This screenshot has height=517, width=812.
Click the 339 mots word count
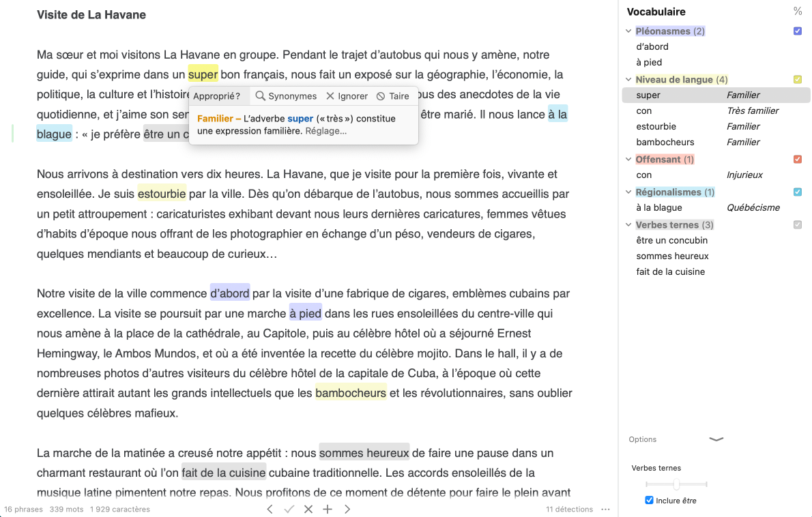66,509
